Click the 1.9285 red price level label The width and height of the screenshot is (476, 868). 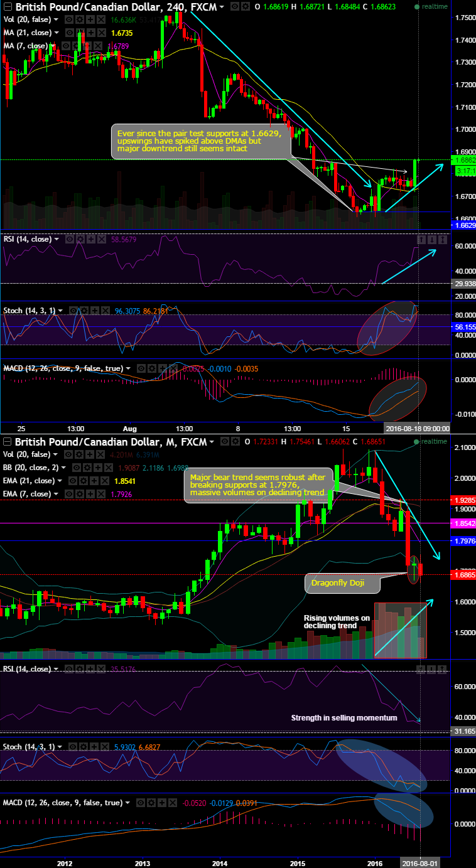click(463, 501)
